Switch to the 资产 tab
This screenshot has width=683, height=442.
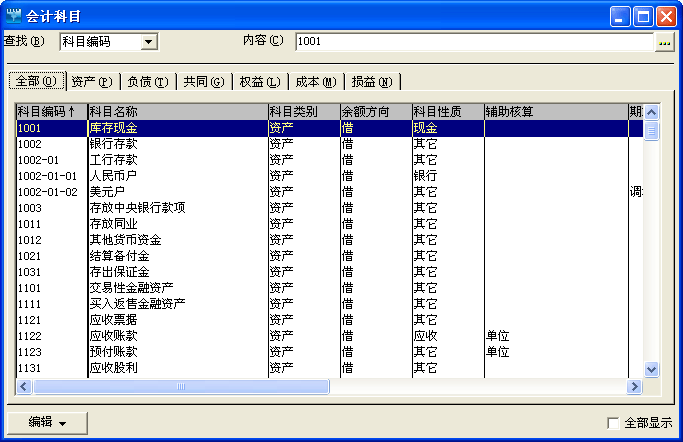[x=91, y=81]
